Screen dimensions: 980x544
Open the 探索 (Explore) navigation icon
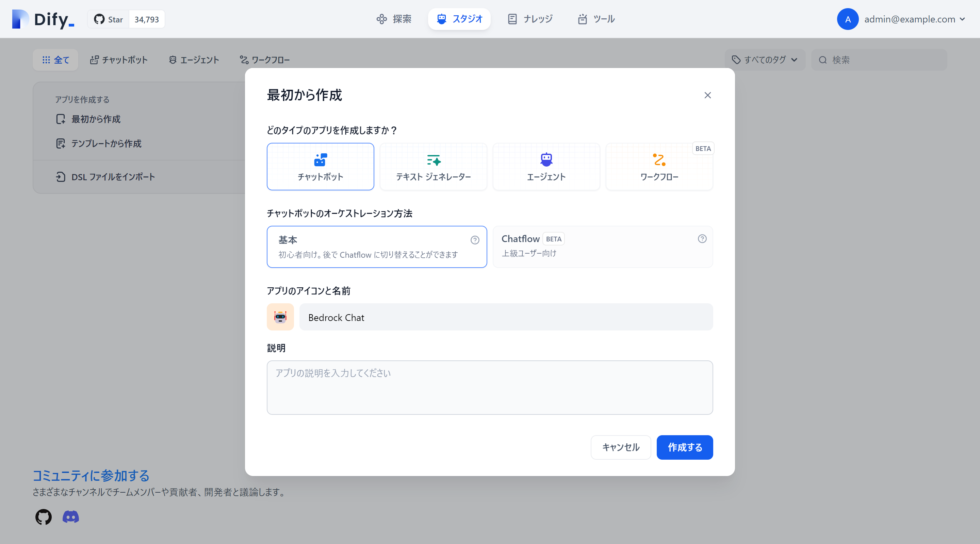(381, 19)
